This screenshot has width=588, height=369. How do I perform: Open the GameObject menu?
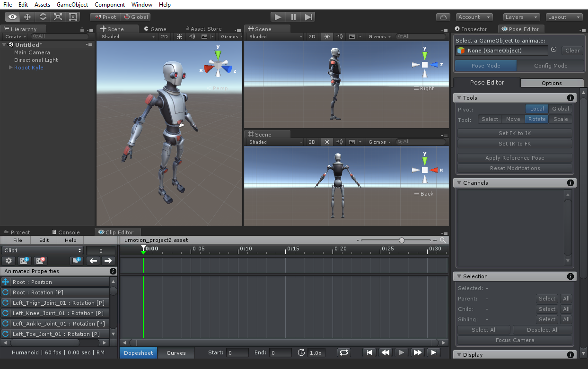[72, 5]
